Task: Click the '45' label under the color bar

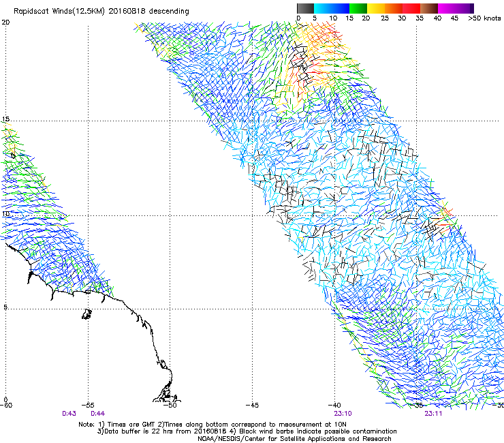Action: [454, 18]
